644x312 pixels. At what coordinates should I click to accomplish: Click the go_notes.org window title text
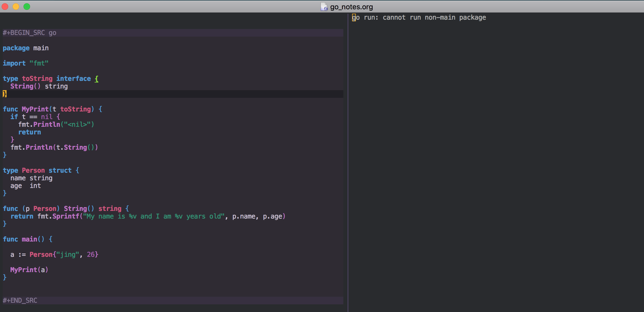351,7
